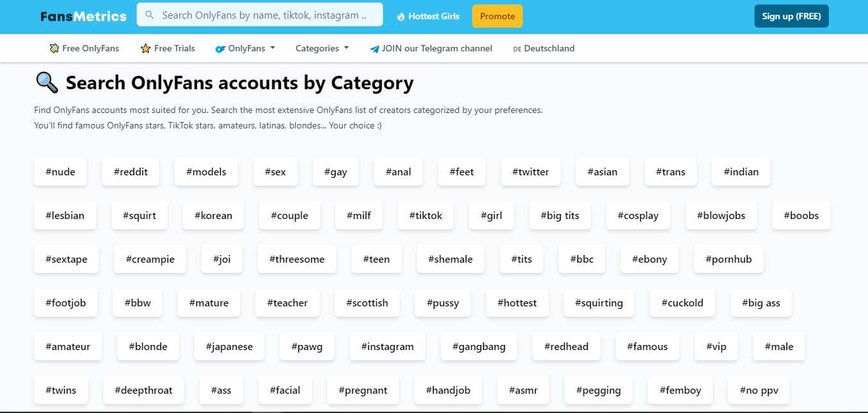Choose the #twitter category tag
The image size is (868, 413).
pos(531,171)
